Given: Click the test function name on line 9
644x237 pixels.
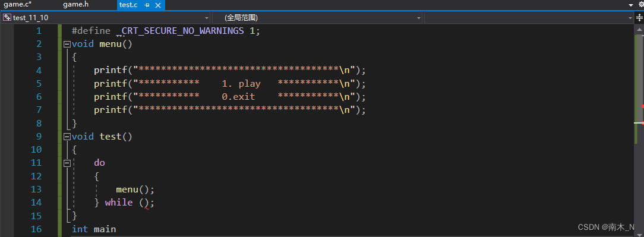Looking at the screenshot, I should tap(111, 137).
